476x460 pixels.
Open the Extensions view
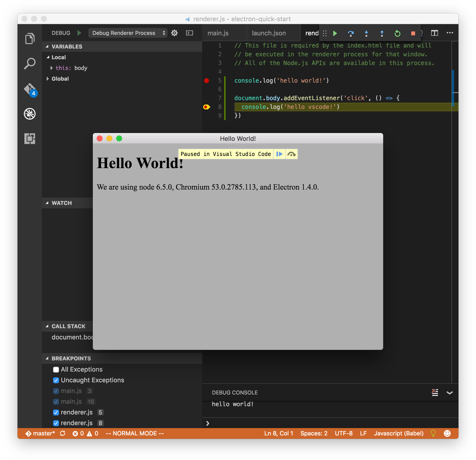(x=30, y=138)
